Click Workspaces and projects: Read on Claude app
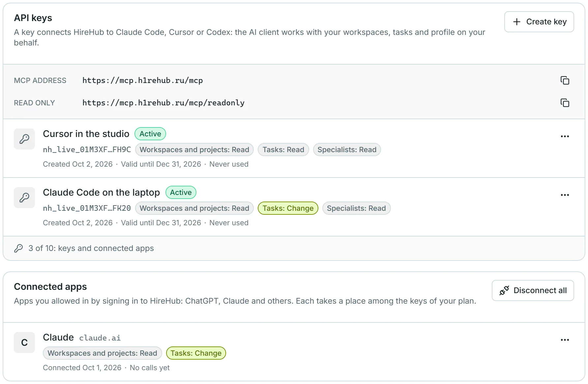The image size is (588, 384). pos(102,353)
